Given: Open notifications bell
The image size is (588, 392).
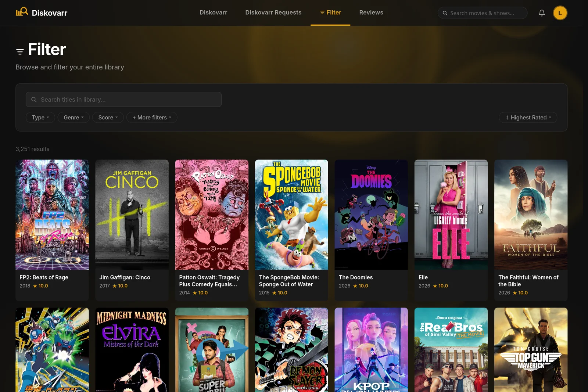Looking at the screenshot, I should pos(542,13).
